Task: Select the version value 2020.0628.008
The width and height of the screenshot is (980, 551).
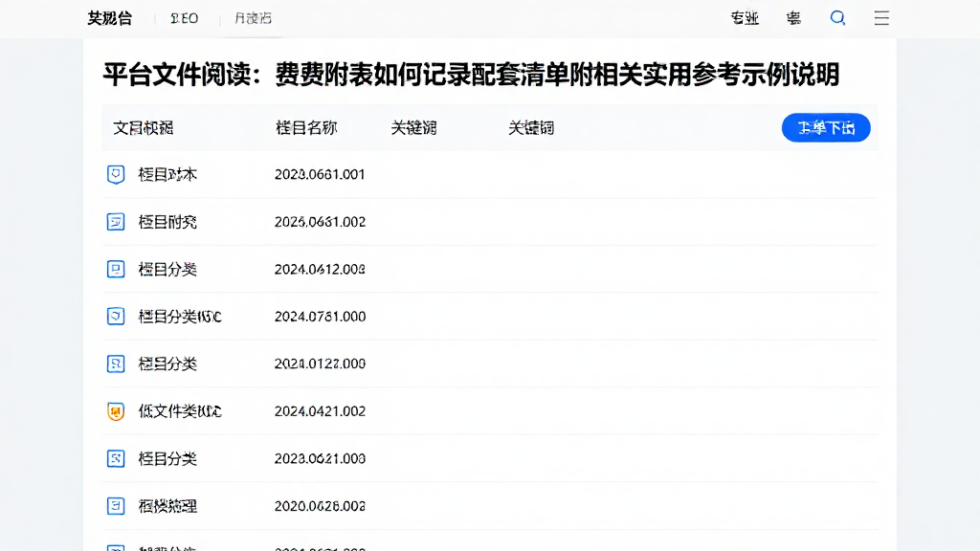Action: click(x=320, y=506)
